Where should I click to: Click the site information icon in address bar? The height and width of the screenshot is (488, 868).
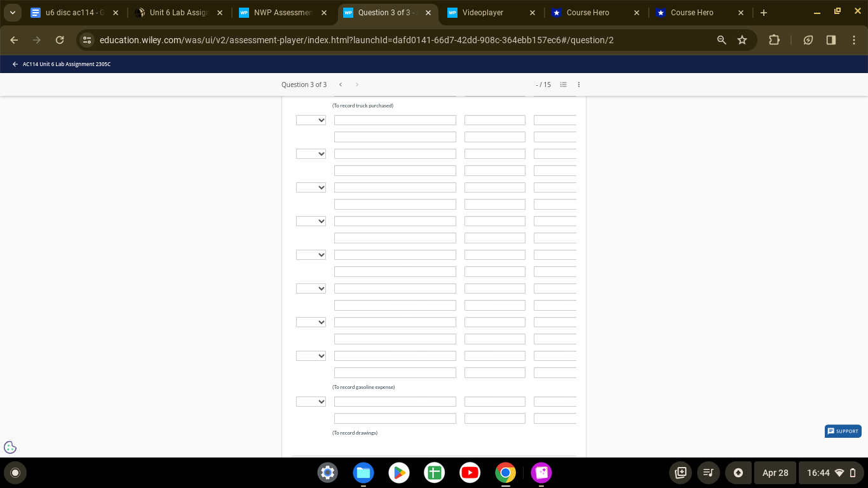(x=88, y=40)
